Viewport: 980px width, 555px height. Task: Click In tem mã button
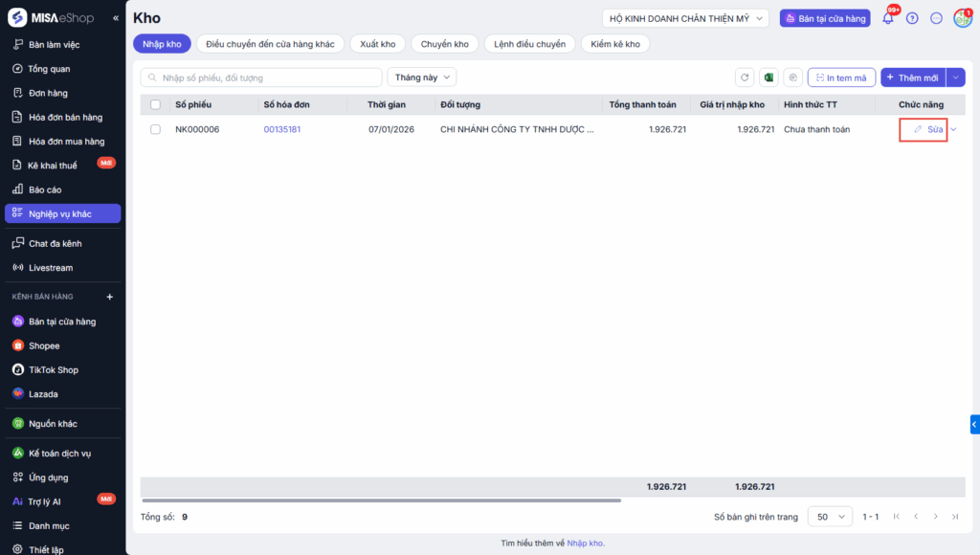point(841,78)
